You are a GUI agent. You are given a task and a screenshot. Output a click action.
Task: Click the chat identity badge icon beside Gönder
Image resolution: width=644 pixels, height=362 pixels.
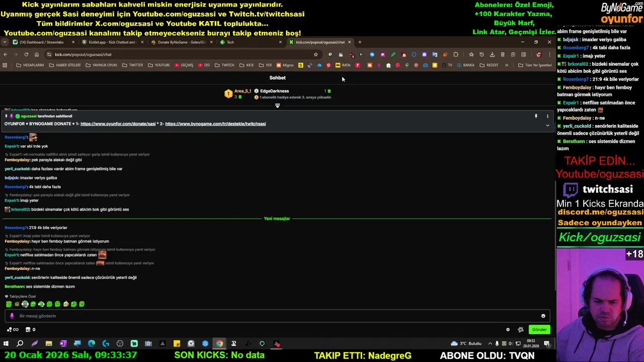click(521, 329)
